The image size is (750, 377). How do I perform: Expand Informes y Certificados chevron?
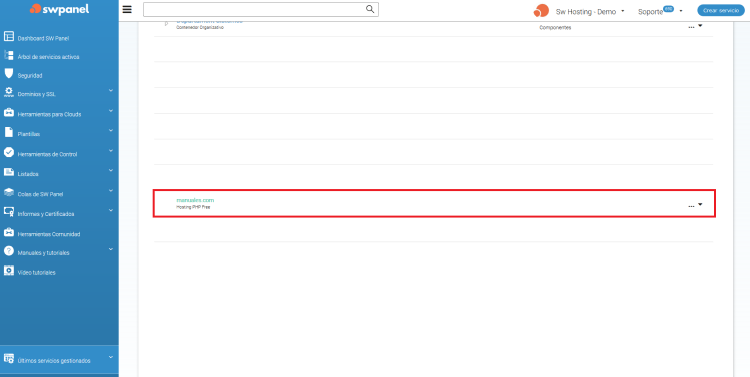point(110,210)
